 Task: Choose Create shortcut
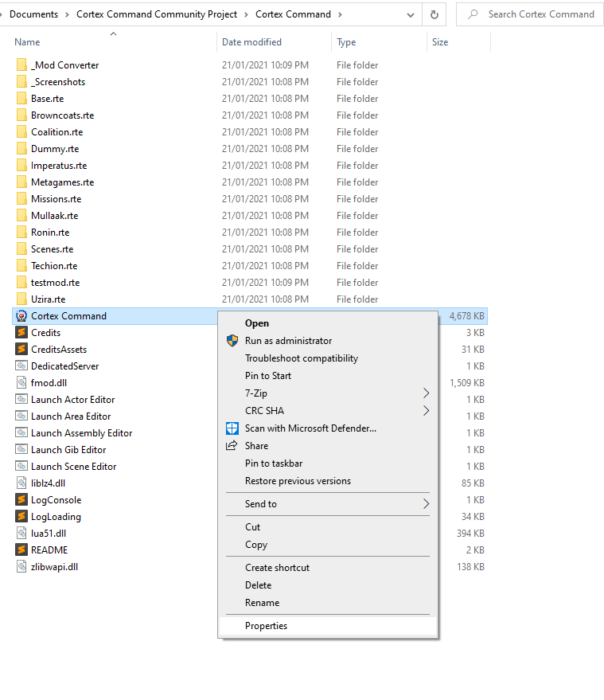coord(327,568)
